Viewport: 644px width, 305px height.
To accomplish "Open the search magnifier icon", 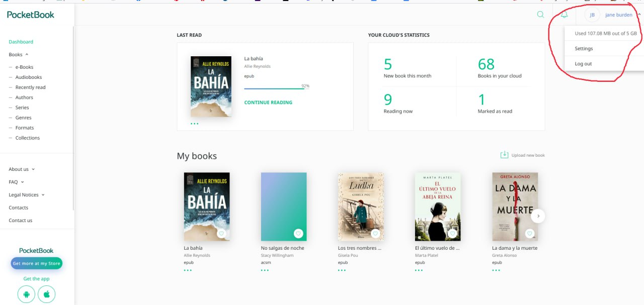I will pos(540,15).
